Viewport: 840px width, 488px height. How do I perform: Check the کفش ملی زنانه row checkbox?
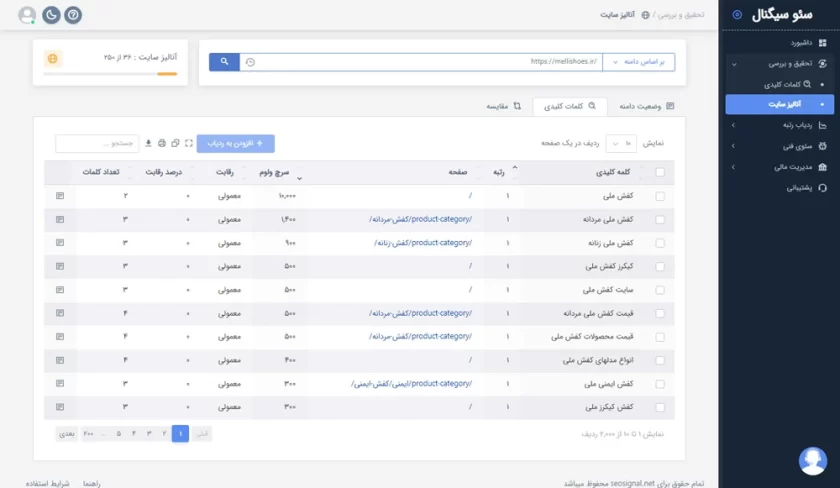tap(660, 243)
